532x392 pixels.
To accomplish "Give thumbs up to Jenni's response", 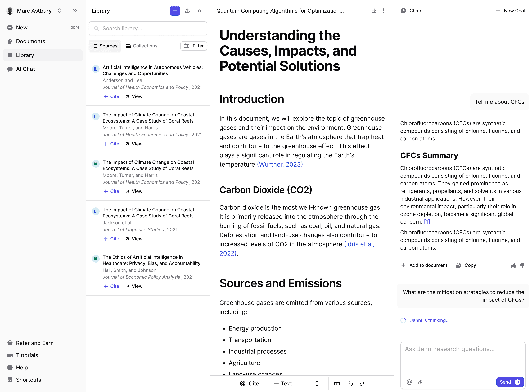I will 513,265.
